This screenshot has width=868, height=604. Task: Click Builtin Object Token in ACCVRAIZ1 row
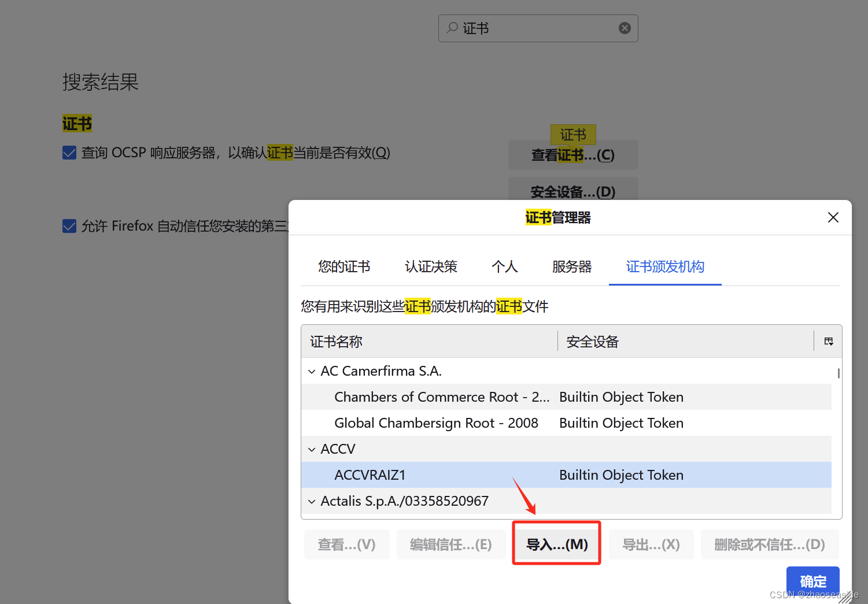coord(621,475)
